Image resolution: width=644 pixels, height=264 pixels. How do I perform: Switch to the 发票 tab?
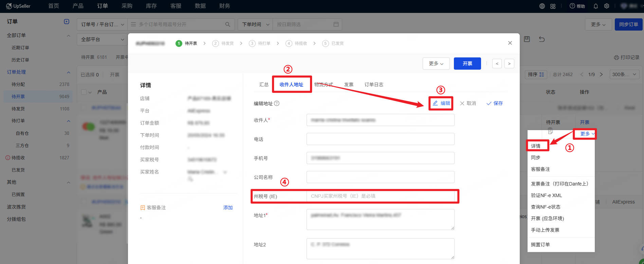[x=349, y=85]
